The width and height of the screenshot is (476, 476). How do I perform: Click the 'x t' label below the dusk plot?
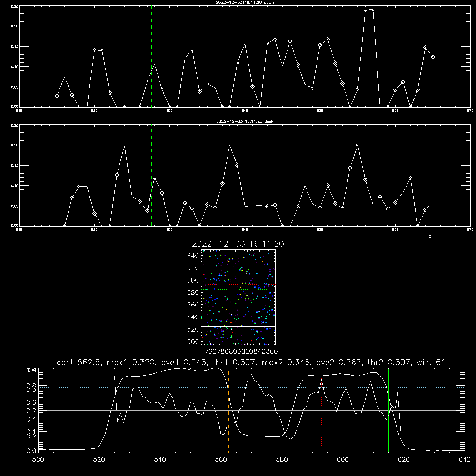click(x=433, y=236)
